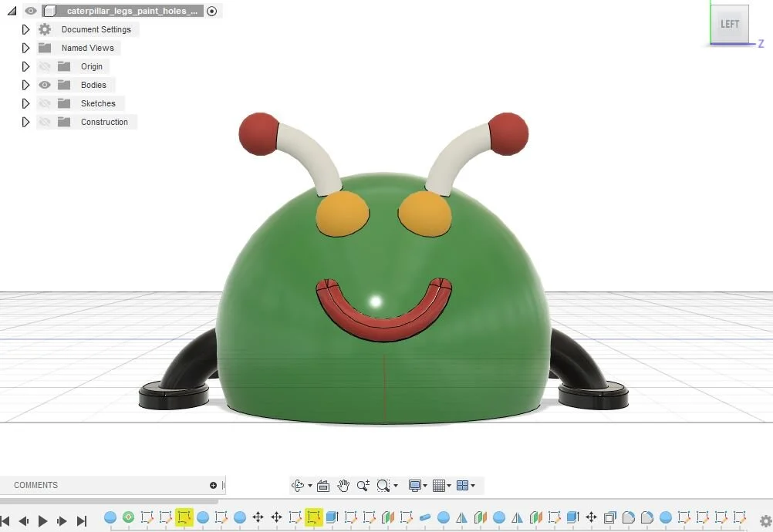Play the timeline history
The image size is (773, 532).
point(43,520)
